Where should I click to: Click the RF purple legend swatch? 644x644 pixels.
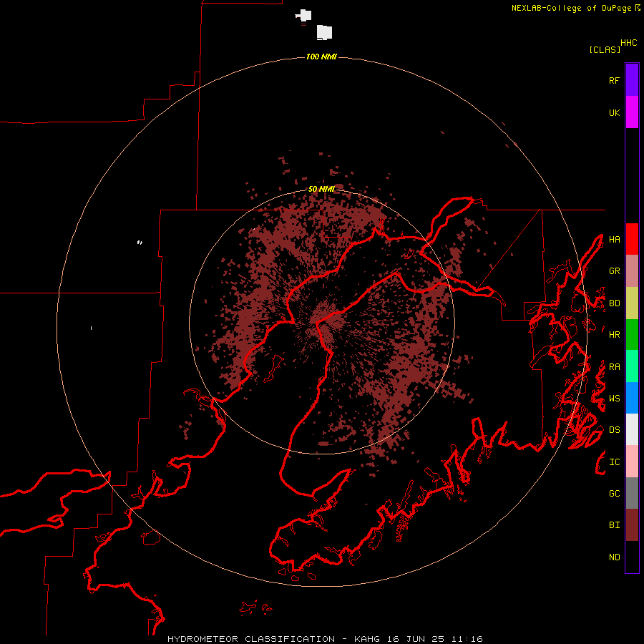pos(632,80)
